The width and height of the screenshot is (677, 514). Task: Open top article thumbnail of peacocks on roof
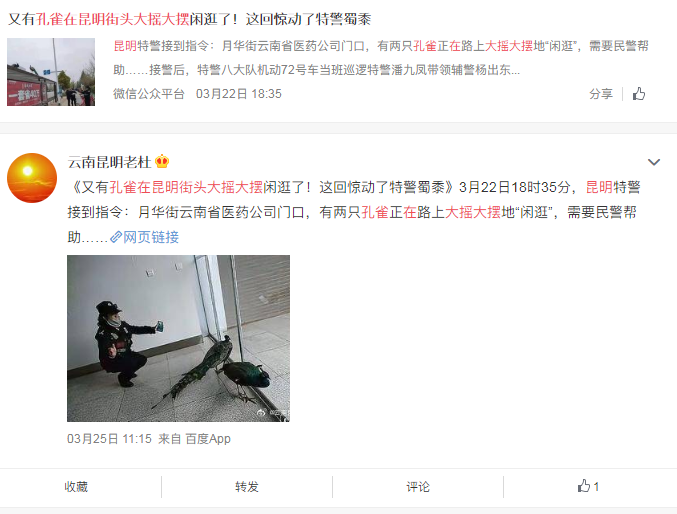51,72
